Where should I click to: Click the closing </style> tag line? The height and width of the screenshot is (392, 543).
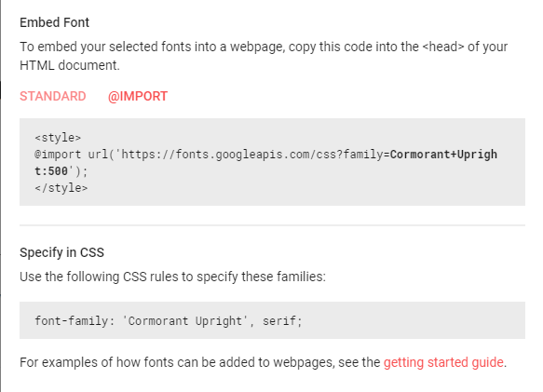[61, 188]
